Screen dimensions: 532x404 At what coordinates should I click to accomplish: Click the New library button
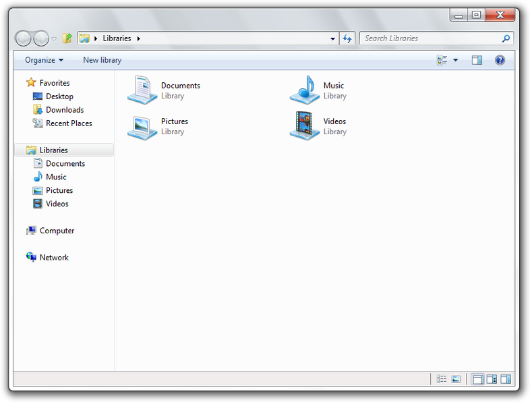pyautogui.click(x=102, y=60)
